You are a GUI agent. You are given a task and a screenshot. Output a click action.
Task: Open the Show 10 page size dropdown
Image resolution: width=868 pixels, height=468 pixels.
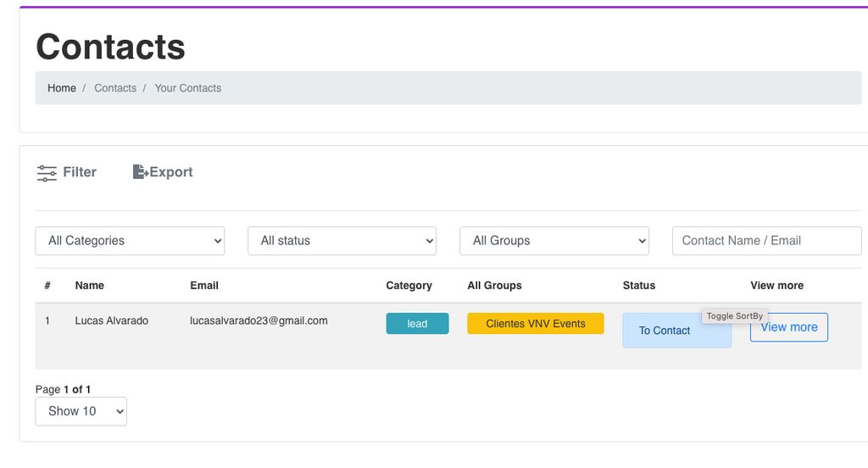click(x=81, y=411)
